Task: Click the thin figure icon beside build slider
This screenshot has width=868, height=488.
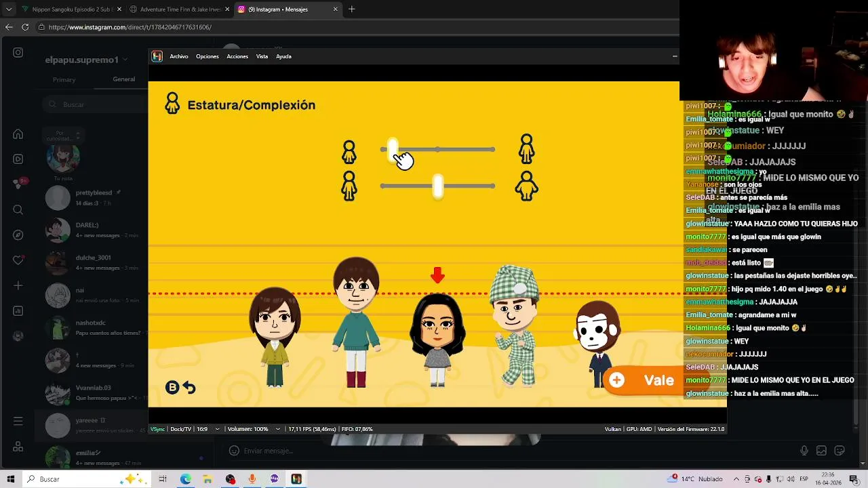Action: pyautogui.click(x=349, y=186)
